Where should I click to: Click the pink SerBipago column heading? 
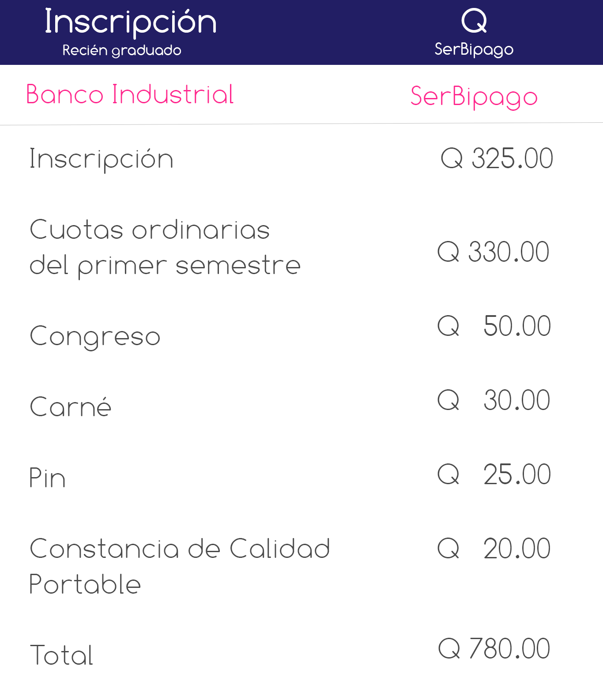point(474,97)
